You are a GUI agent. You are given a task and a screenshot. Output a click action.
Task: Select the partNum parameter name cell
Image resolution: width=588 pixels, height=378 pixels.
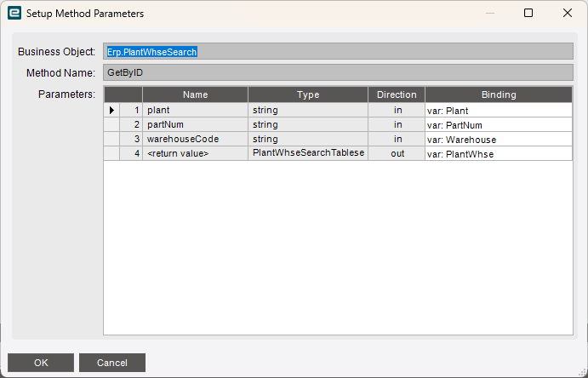[x=195, y=124]
